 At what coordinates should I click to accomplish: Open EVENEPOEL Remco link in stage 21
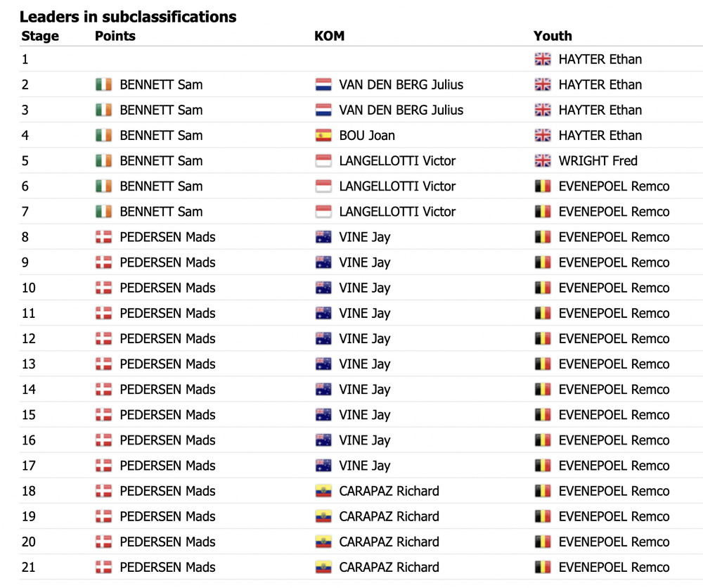[x=614, y=567]
